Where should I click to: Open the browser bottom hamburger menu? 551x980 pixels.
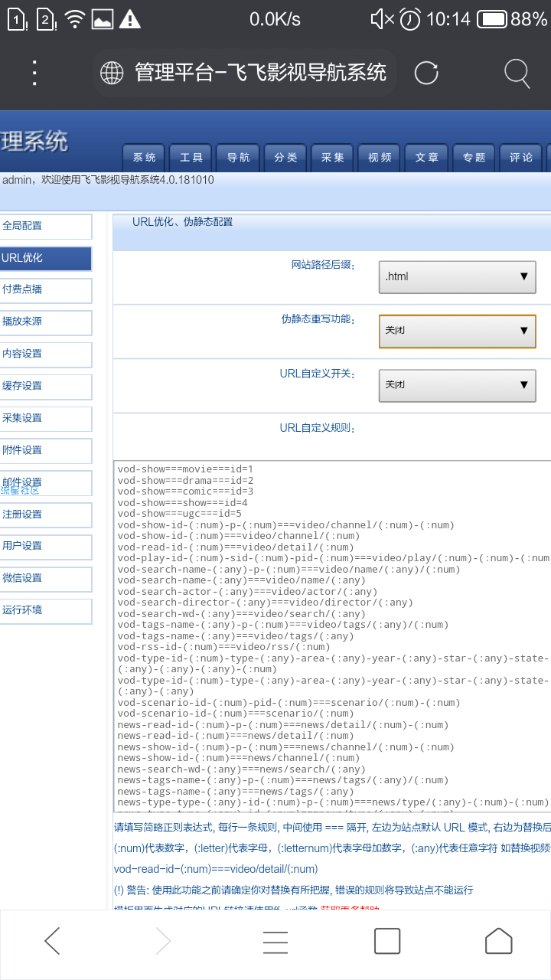point(275,941)
